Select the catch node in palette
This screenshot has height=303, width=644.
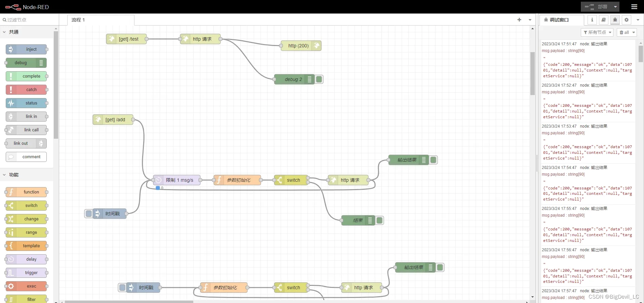pos(26,90)
